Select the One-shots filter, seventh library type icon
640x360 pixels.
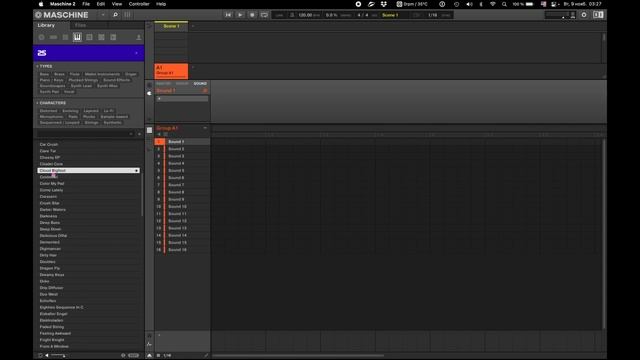click(x=113, y=37)
